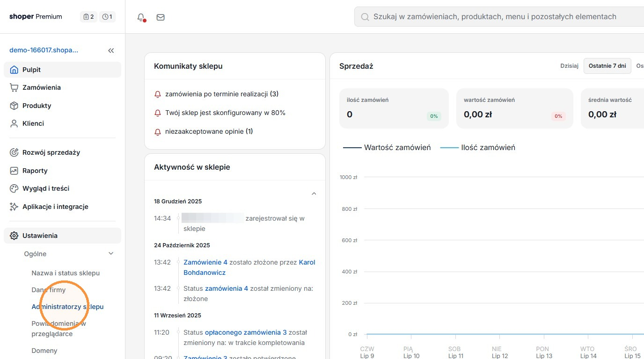Screen dimensions: 644x359
Task: Open the Pulpit menu item
Action: click(63, 70)
